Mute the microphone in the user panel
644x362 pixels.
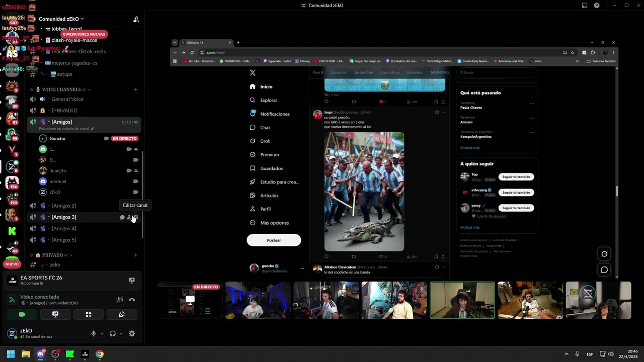click(94, 333)
